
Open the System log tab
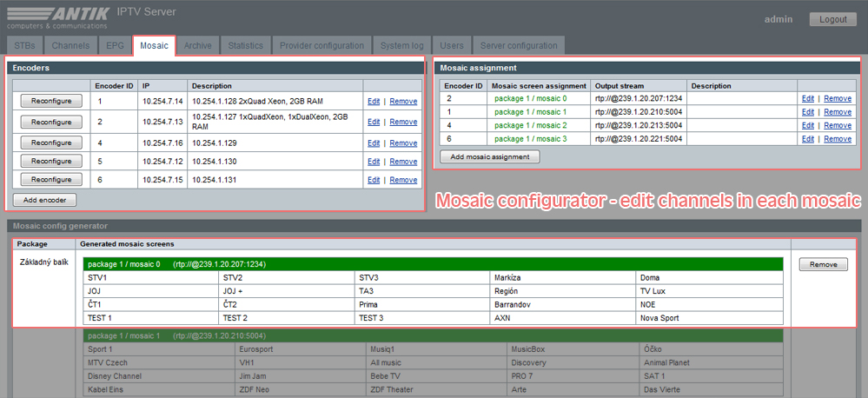402,45
